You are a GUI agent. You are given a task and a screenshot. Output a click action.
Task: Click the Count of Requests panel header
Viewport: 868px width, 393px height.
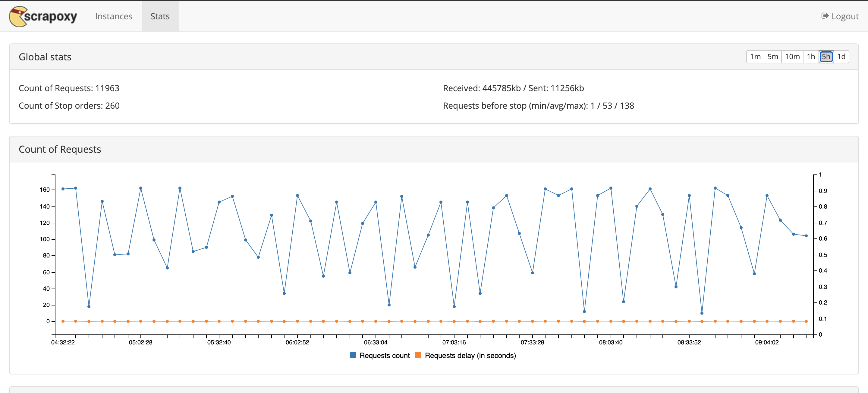60,149
